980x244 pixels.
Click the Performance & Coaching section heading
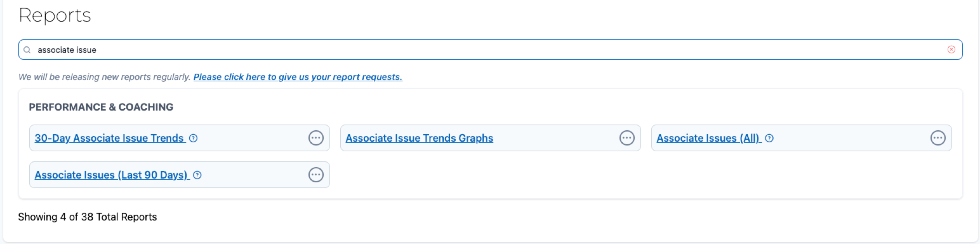point(101,107)
